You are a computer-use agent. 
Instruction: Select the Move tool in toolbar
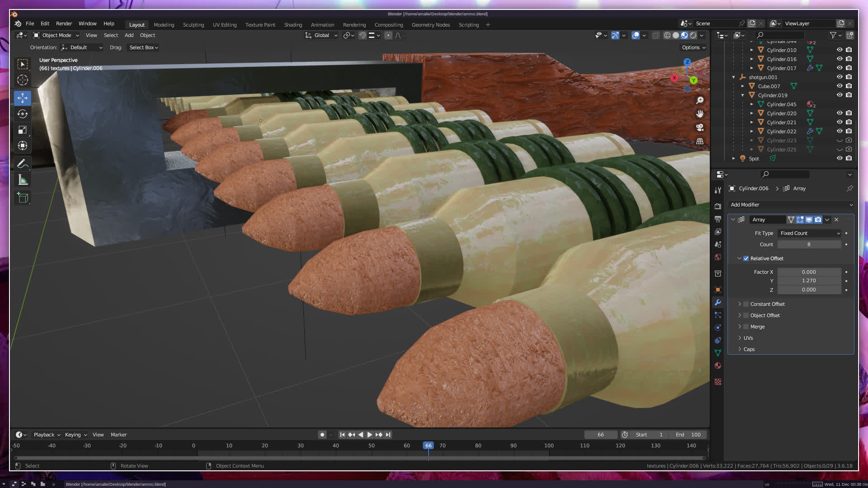[23, 98]
